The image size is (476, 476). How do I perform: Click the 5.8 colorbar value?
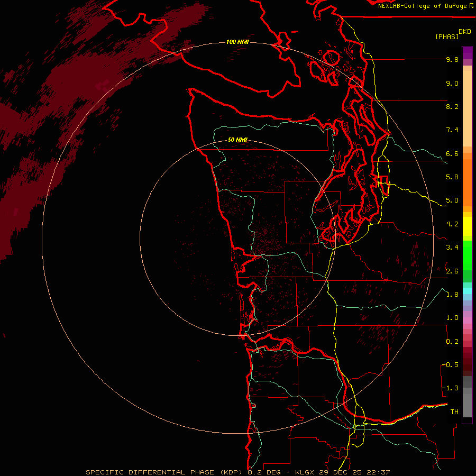452,177
